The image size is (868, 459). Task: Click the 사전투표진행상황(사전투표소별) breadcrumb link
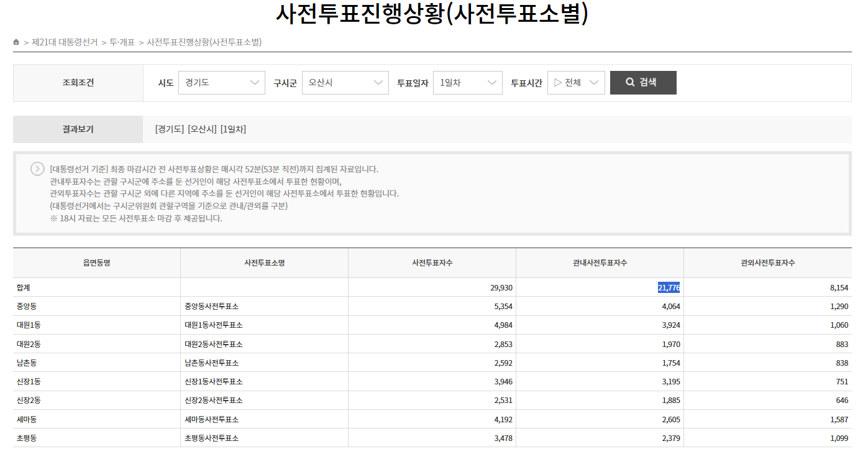[x=204, y=42]
